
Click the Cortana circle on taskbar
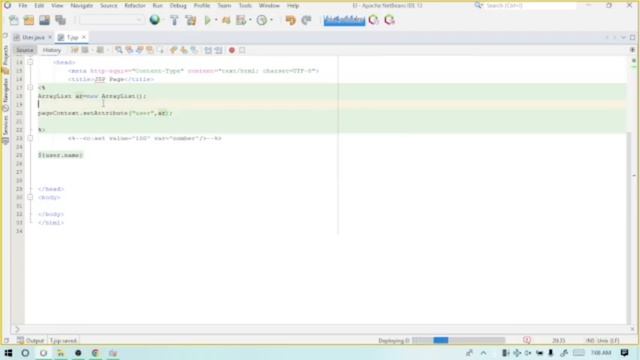point(25,353)
